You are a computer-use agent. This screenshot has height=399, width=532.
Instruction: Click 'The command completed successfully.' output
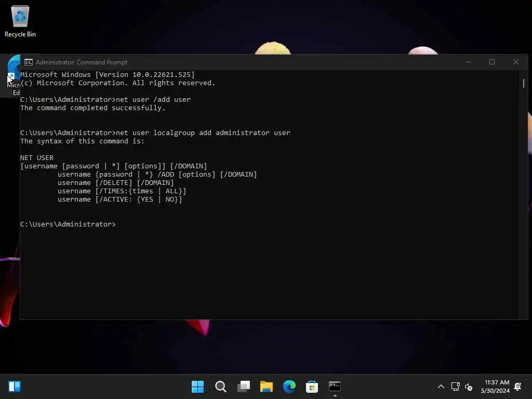pos(92,108)
